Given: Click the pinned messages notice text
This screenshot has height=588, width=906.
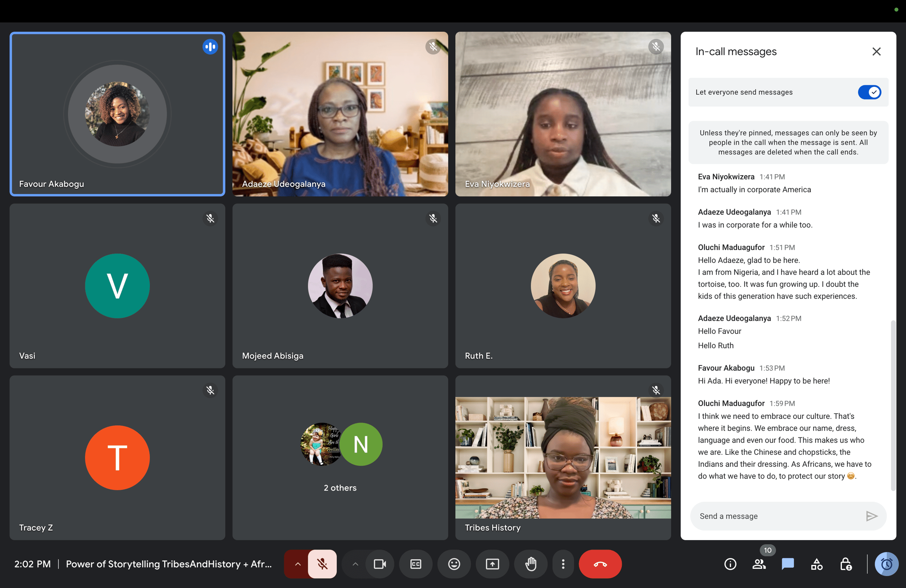Looking at the screenshot, I should pyautogui.click(x=788, y=142).
